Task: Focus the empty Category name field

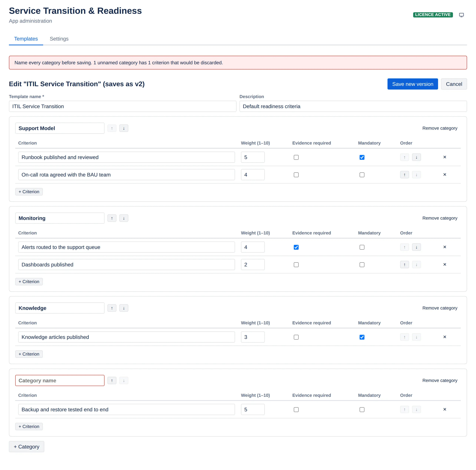Action: [60, 380]
